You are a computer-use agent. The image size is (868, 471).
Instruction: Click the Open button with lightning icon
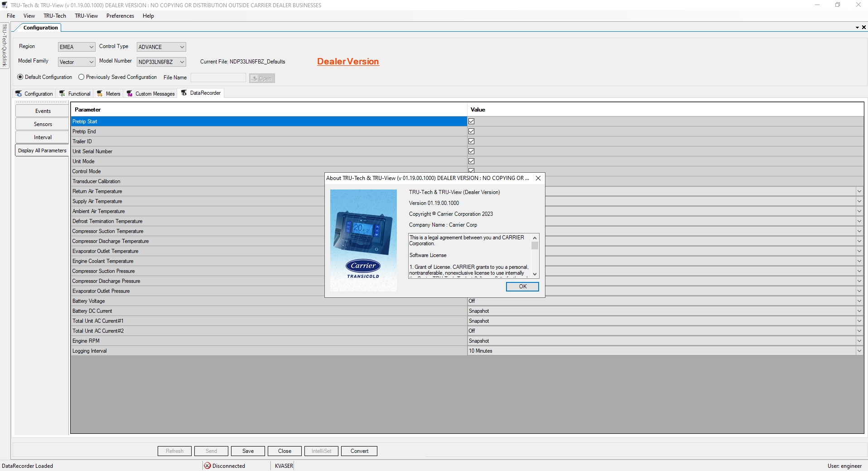pos(262,78)
